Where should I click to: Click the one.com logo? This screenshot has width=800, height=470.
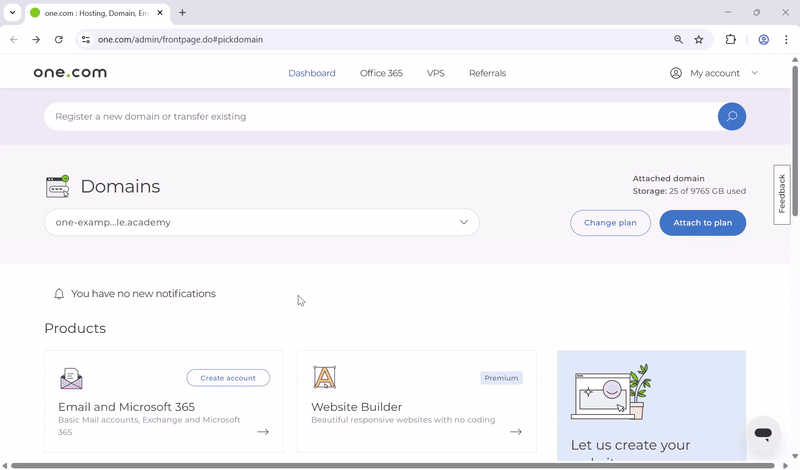click(70, 73)
